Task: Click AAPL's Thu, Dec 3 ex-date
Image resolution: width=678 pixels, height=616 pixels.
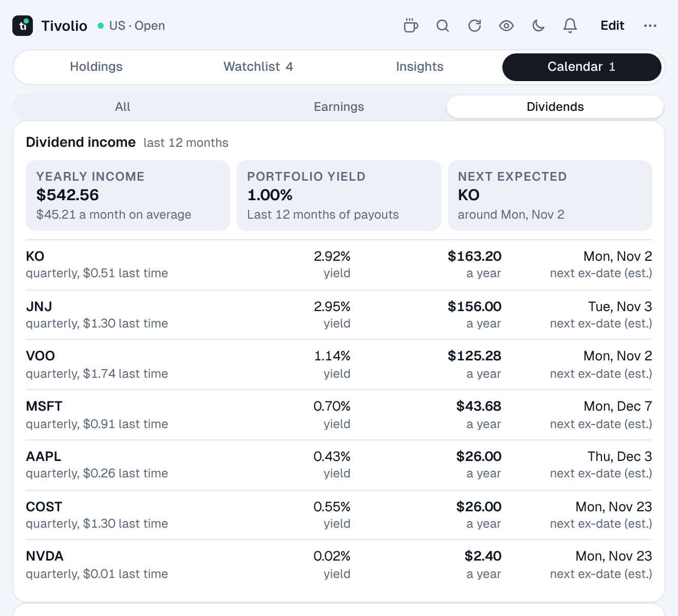Action: point(620,456)
